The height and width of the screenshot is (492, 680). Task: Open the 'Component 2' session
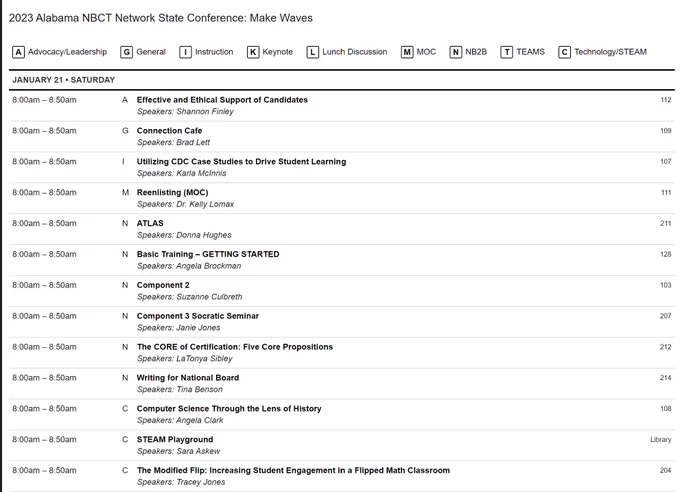click(x=163, y=285)
